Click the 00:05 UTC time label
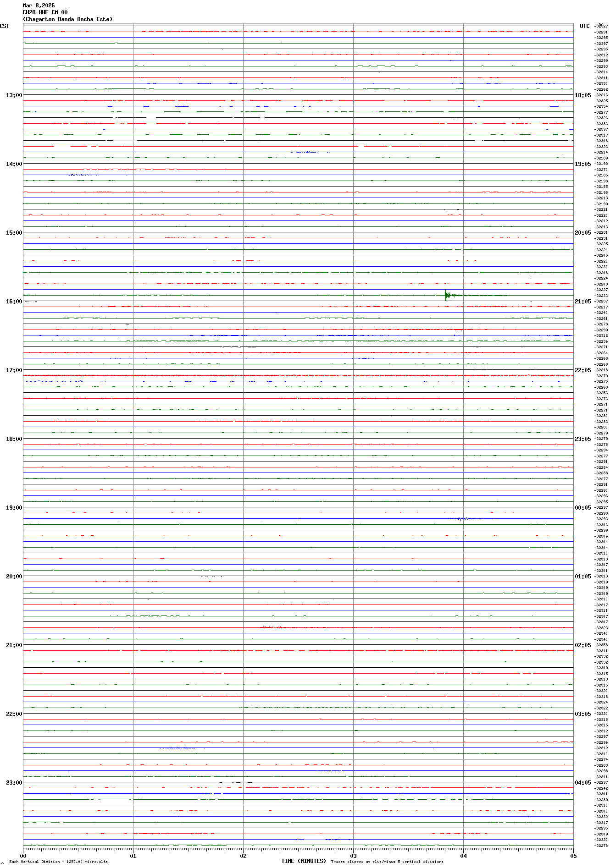The width and height of the screenshot is (610, 868). click(x=582, y=508)
